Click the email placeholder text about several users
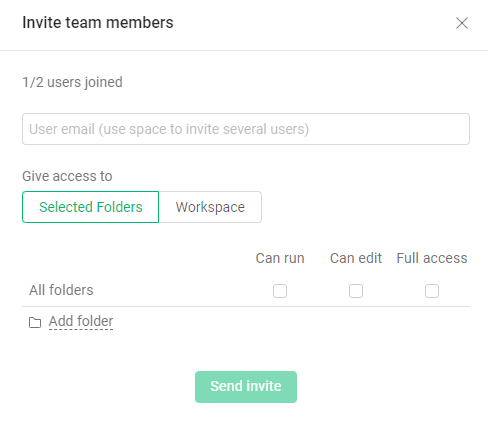The image size is (488, 423). click(x=169, y=129)
